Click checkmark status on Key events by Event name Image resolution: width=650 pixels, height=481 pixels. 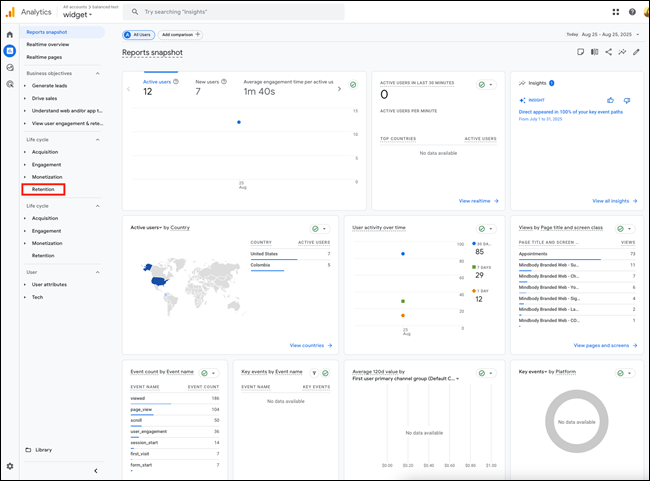pyautogui.click(x=325, y=373)
